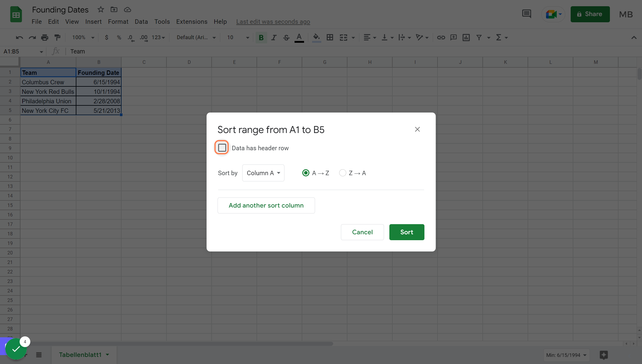Click the Name box showing A1:B5
Viewport: 642px width, 364px height.
point(23,51)
